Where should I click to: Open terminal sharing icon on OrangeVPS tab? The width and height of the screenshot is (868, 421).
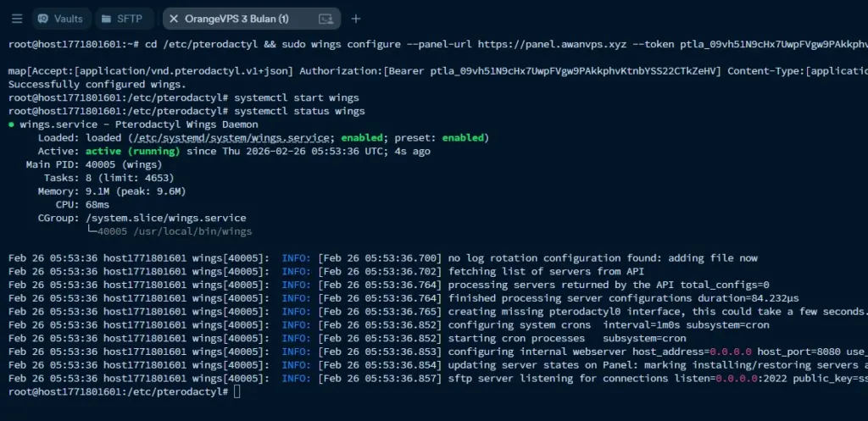[x=326, y=19]
